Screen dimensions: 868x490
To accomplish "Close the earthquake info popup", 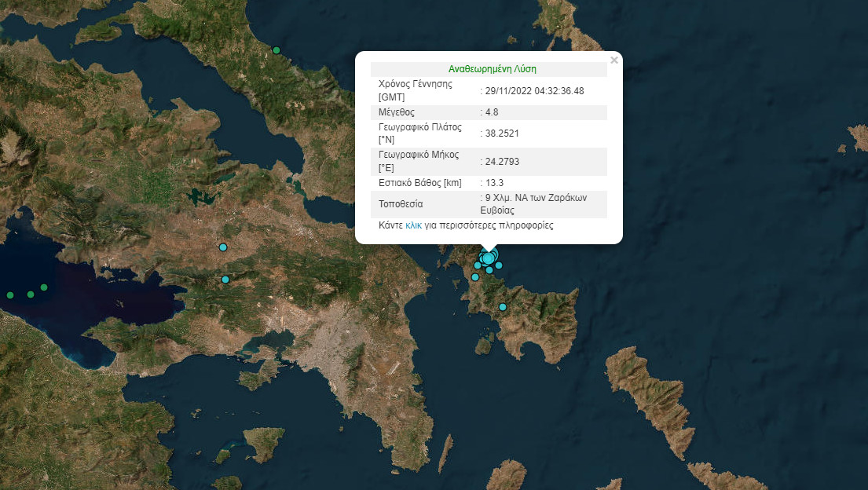I will point(614,60).
